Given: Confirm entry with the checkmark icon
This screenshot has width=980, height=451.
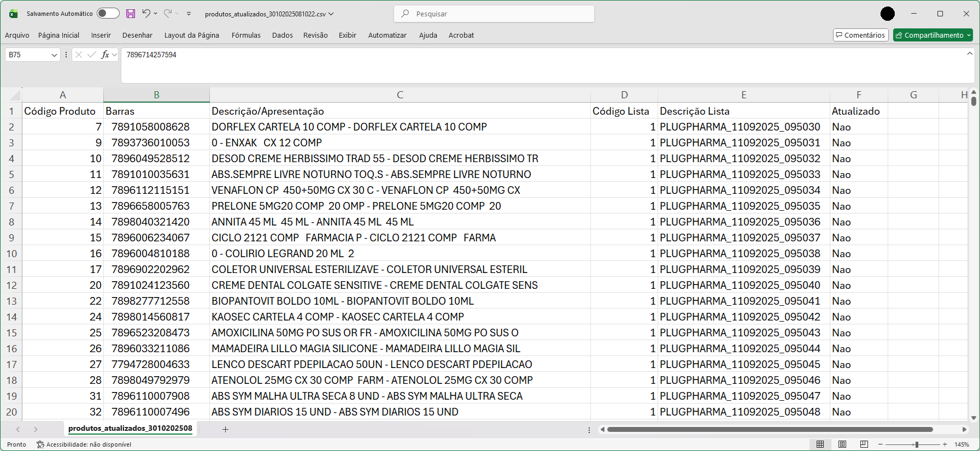Looking at the screenshot, I should coord(92,55).
